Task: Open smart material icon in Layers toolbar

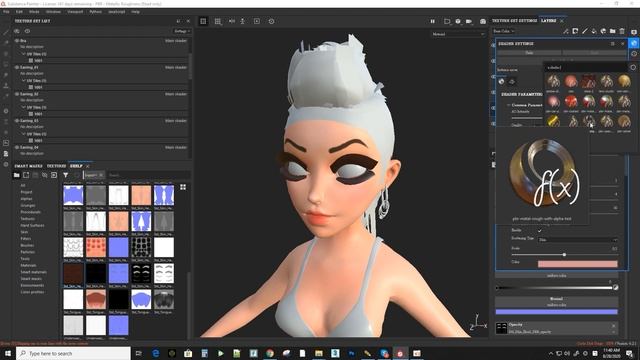Action: pyautogui.click(x=603, y=31)
